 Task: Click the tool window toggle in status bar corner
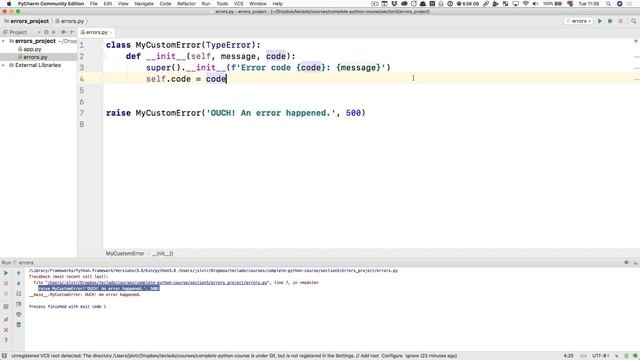pyautogui.click(x=4, y=356)
